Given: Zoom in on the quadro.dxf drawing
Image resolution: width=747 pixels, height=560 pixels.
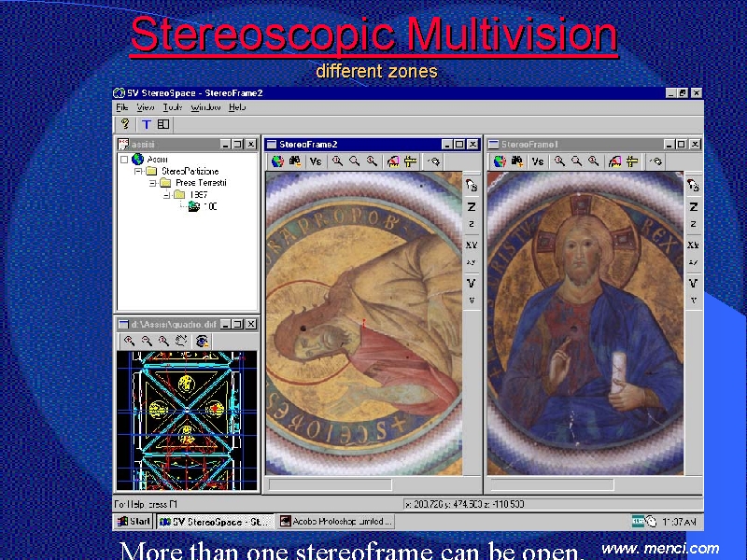Looking at the screenshot, I should point(129,341).
